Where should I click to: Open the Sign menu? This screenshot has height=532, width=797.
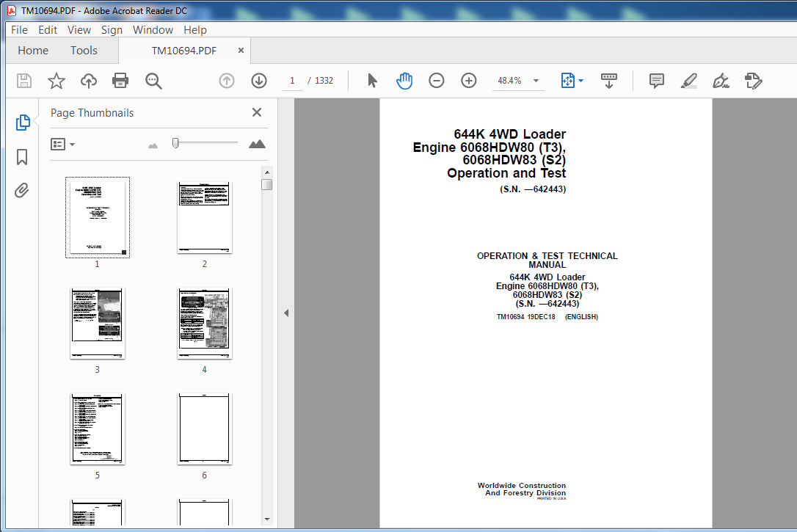(112, 30)
